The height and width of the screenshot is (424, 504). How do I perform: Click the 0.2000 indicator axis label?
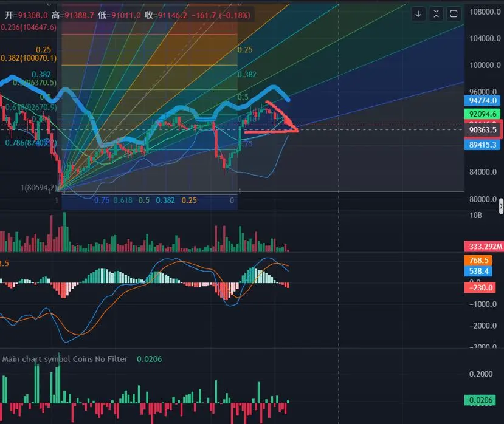pyautogui.click(x=481, y=374)
